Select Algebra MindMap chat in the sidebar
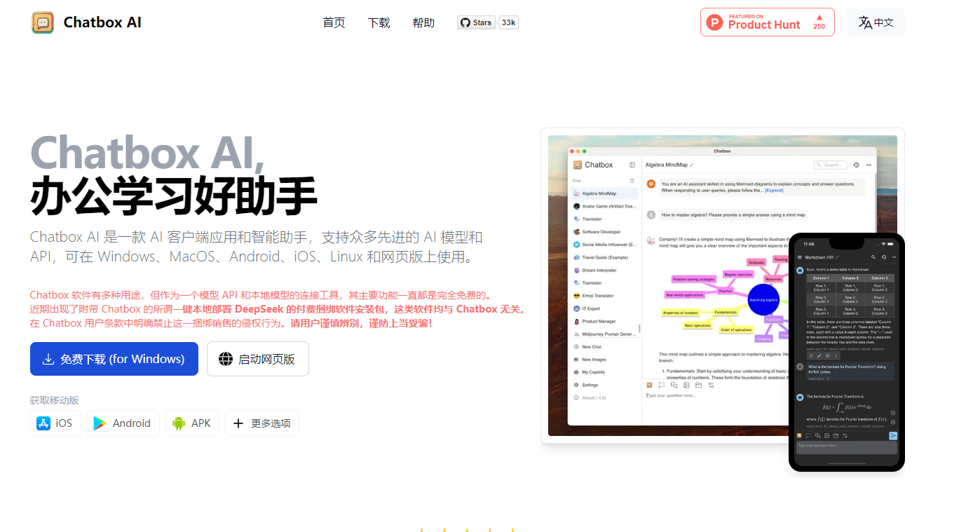The image size is (980, 532). pos(604,193)
